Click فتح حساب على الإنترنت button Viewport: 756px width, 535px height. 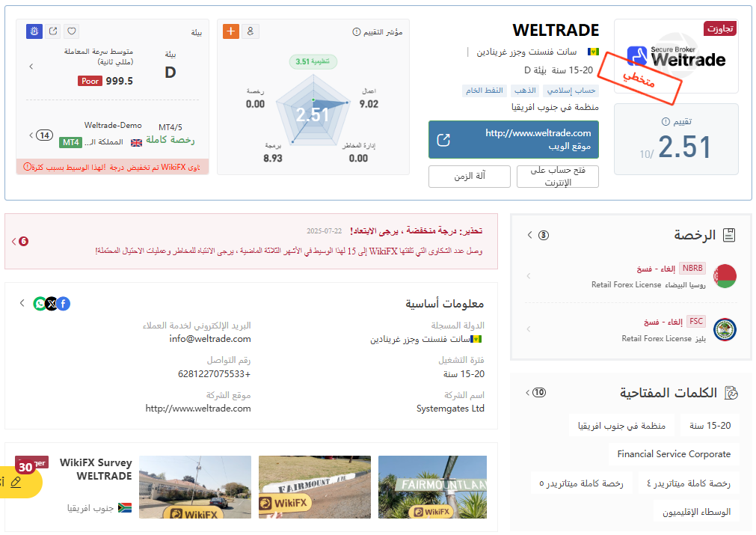pyautogui.click(x=558, y=177)
